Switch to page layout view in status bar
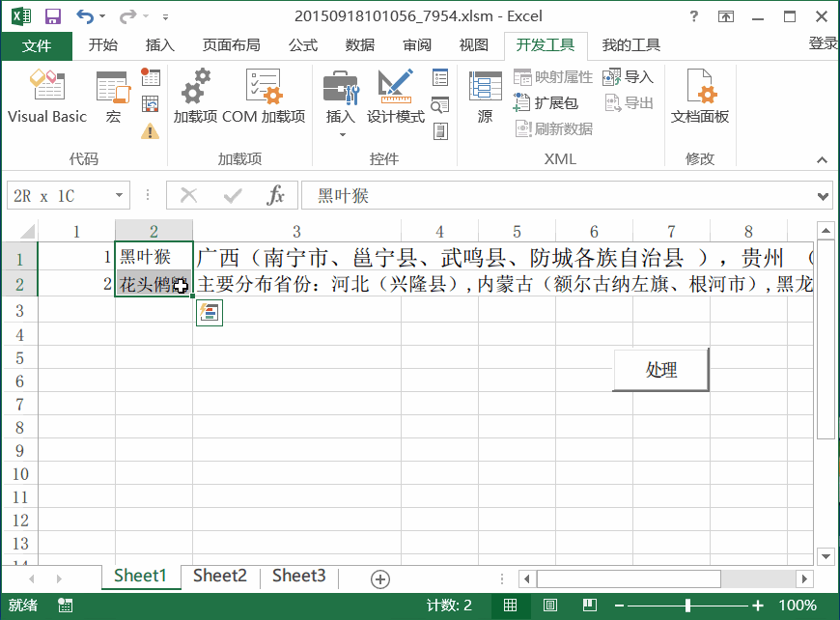 (548, 606)
